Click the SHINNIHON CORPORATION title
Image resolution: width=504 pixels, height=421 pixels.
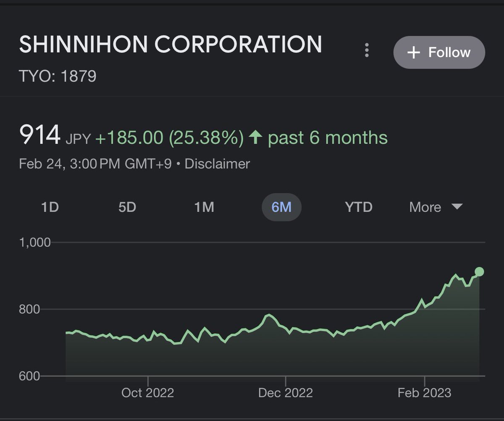pyautogui.click(x=171, y=44)
